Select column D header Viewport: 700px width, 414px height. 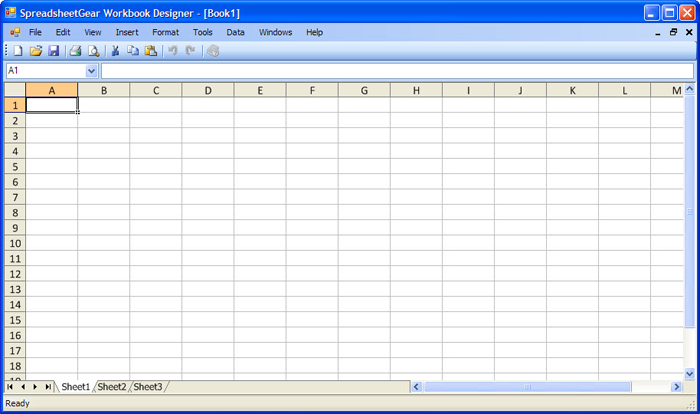(208, 90)
